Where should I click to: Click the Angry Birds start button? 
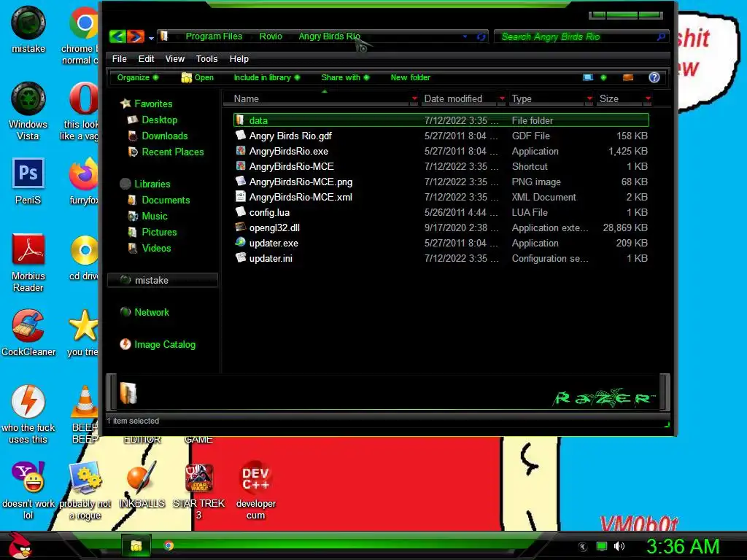pyautogui.click(x=20, y=545)
